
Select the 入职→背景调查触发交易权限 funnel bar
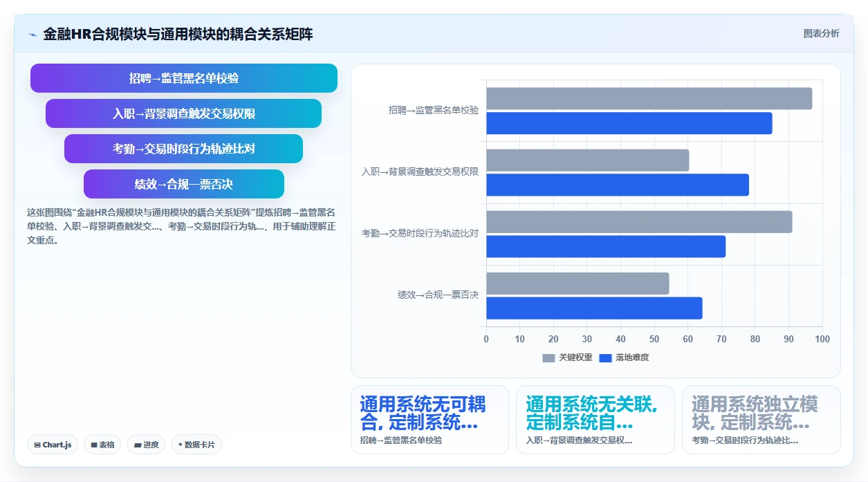coord(184,113)
